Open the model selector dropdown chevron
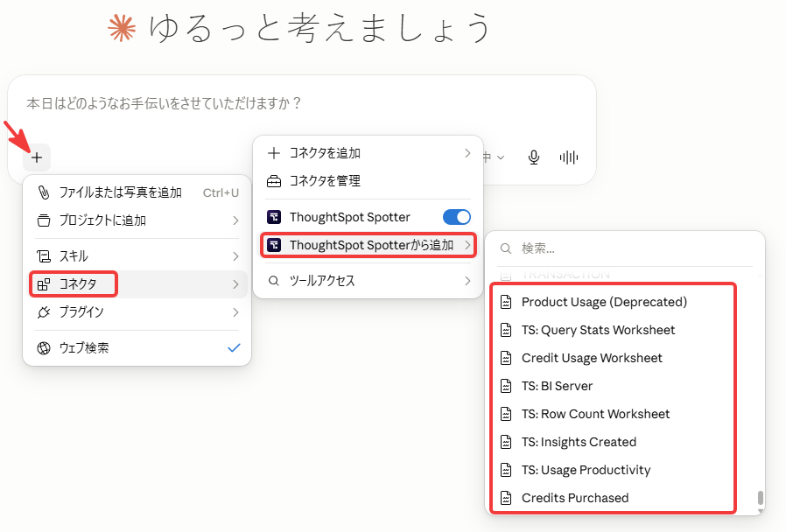The height and width of the screenshot is (532, 786). point(501,157)
